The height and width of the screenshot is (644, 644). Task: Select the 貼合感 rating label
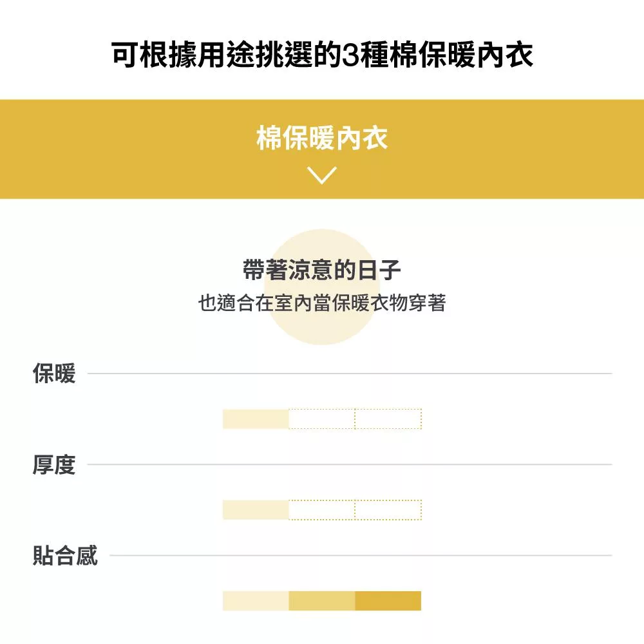tap(65, 555)
